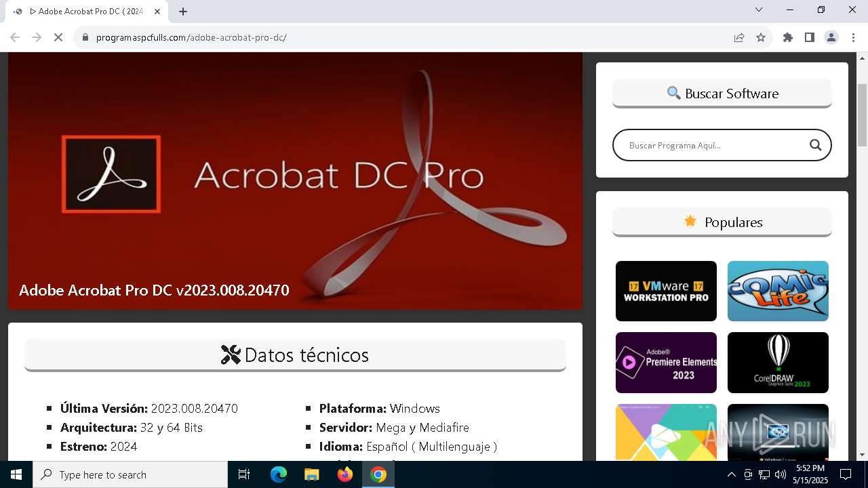The height and width of the screenshot is (488, 868).
Task: Launch Microsoft Edge from the taskbar
Action: click(279, 474)
